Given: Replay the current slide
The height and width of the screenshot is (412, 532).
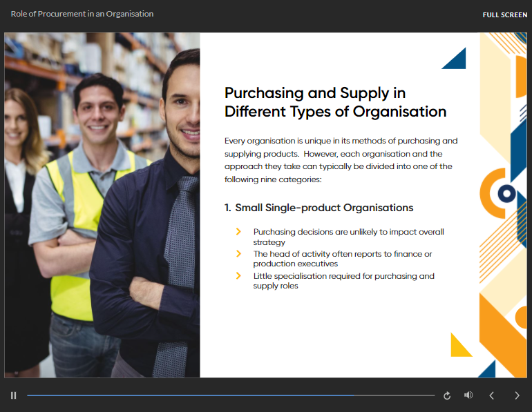Looking at the screenshot, I should pyautogui.click(x=447, y=395).
